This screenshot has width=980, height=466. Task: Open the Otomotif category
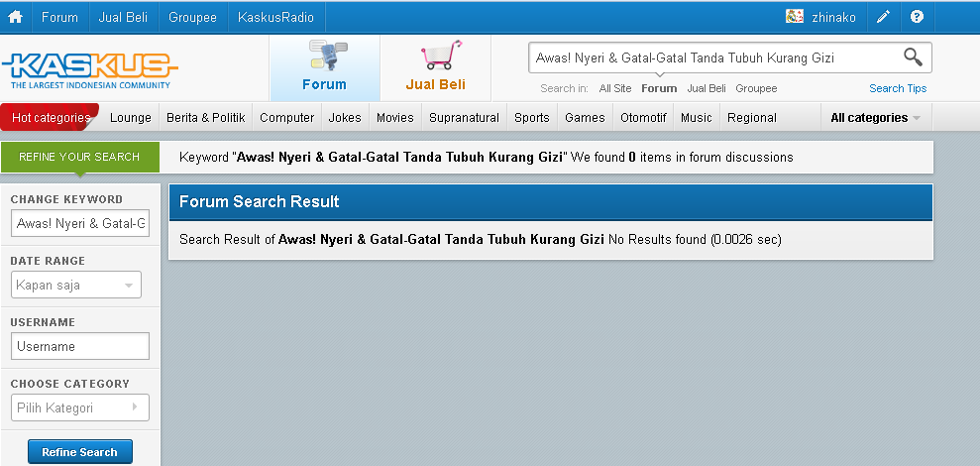643,118
